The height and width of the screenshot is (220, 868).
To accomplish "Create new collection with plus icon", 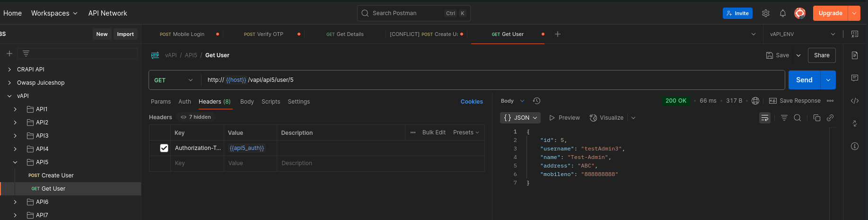I will coord(9,53).
